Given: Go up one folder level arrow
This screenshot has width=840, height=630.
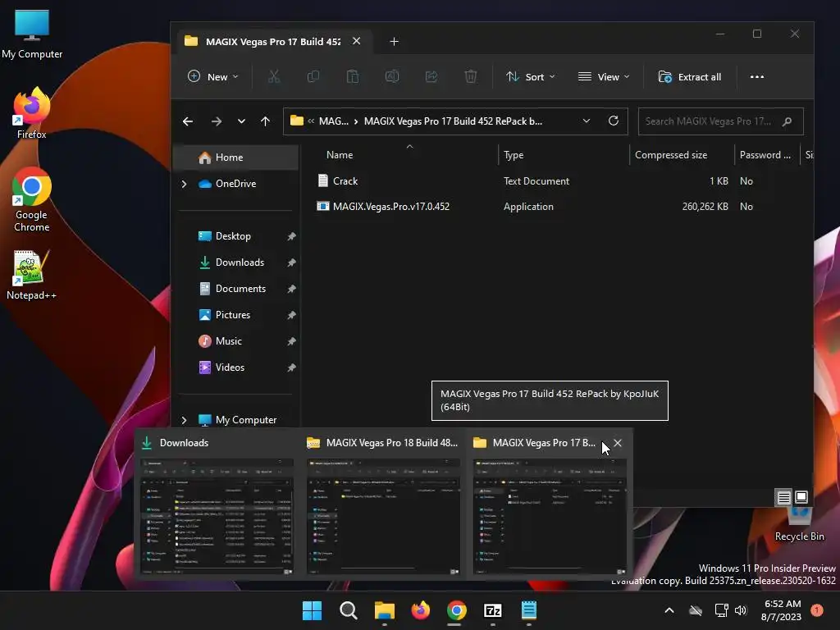Looking at the screenshot, I should (265, 121).
